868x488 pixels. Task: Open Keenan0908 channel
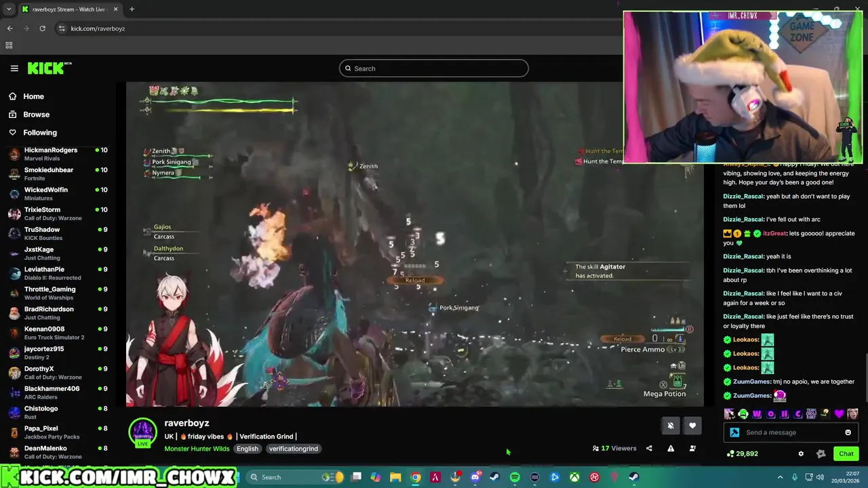[58, 333]
